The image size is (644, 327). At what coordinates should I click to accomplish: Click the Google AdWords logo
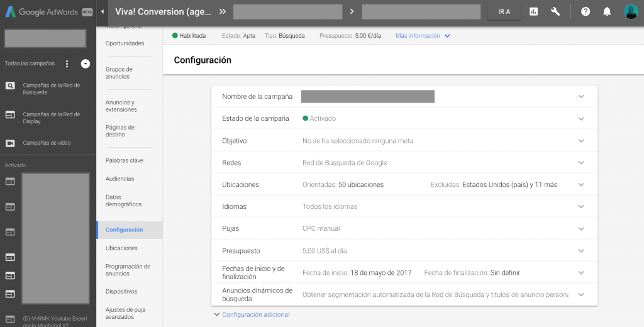coord(49,12)
